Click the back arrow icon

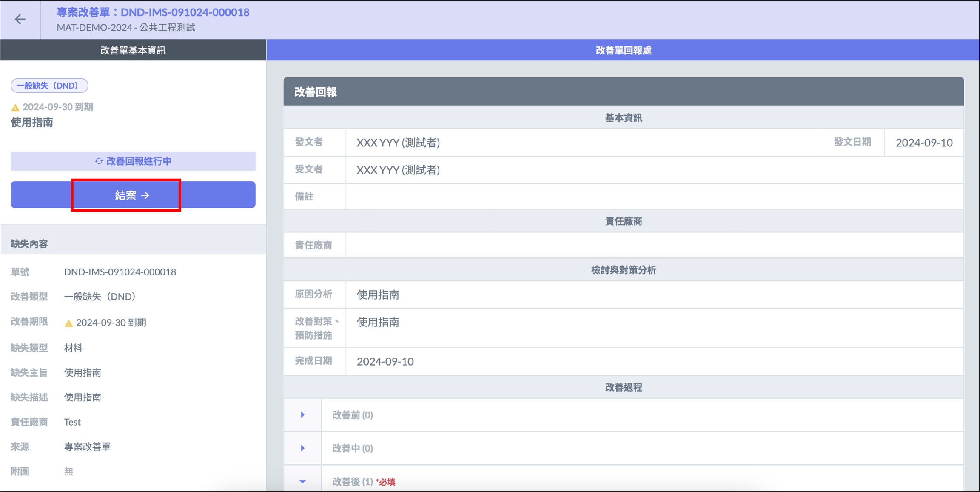20,19
